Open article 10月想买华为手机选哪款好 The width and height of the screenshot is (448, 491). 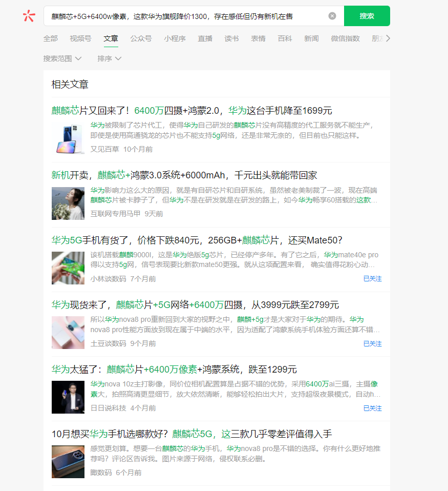(192, 434)
